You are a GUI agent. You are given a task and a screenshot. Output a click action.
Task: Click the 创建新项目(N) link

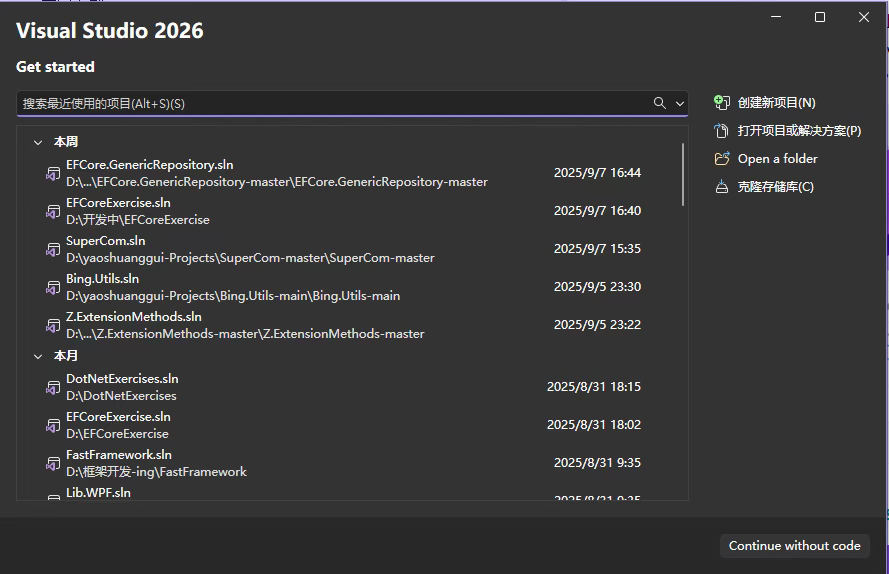pyautogui.click(x=776, y=103)
